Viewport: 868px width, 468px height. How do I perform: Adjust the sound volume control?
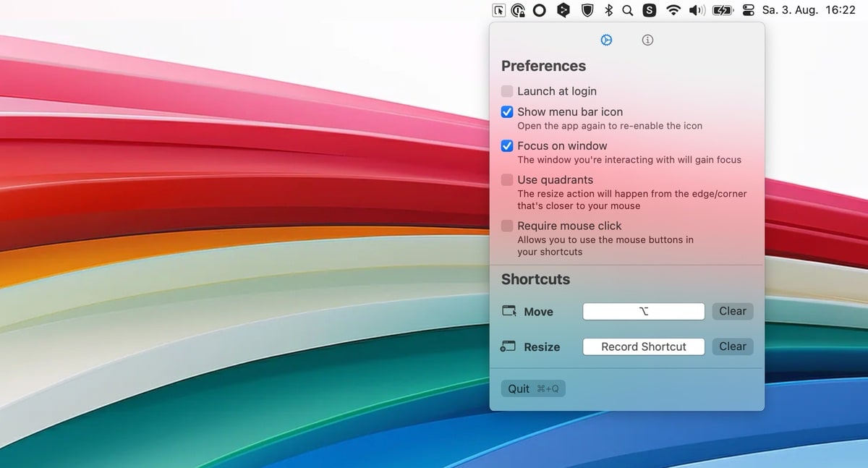[x=697, y=10]
